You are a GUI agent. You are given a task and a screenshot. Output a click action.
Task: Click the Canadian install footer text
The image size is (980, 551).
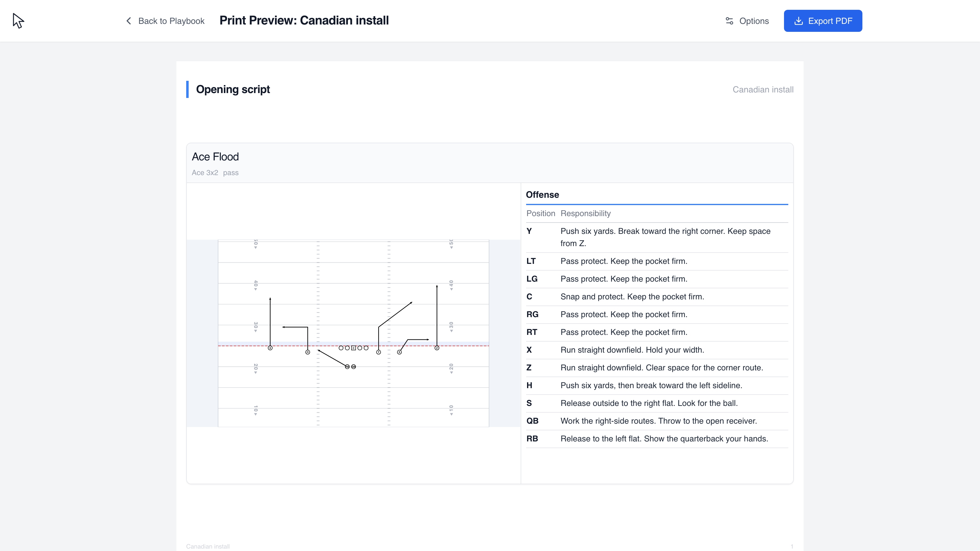click(208, 546)
